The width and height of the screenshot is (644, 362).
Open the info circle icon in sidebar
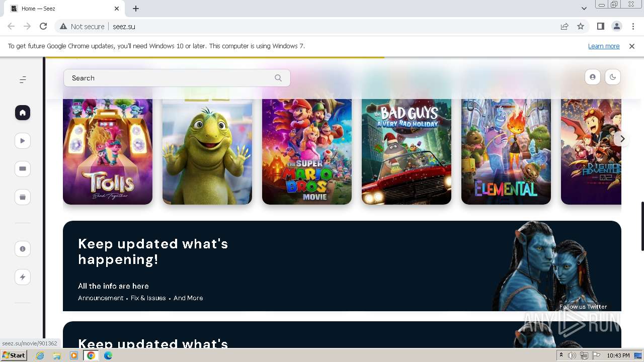(23, 249)
